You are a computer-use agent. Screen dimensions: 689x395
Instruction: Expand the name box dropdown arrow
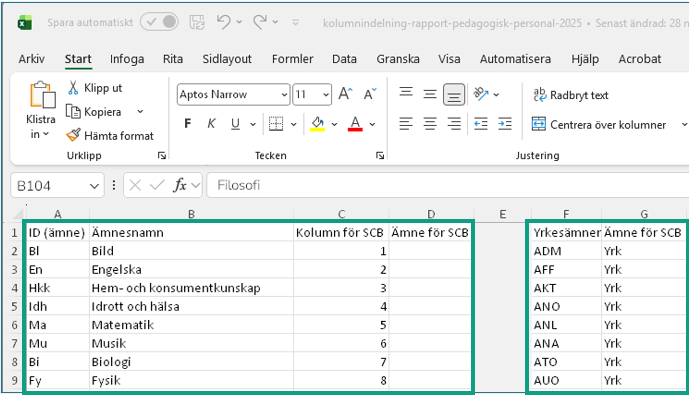click(94, 186)
